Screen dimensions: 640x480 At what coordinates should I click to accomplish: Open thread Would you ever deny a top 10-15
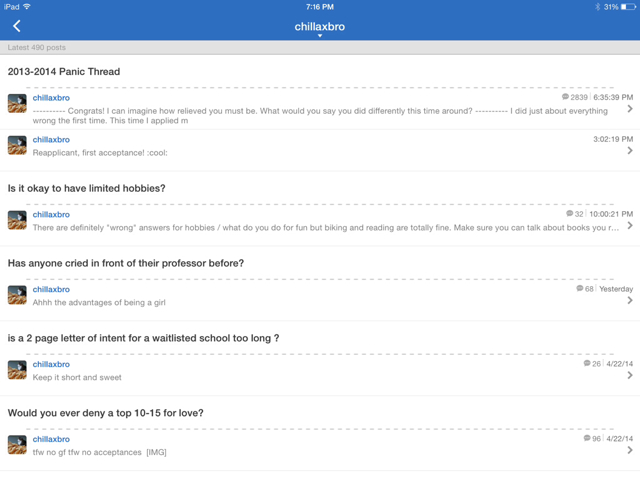(105, 413)
